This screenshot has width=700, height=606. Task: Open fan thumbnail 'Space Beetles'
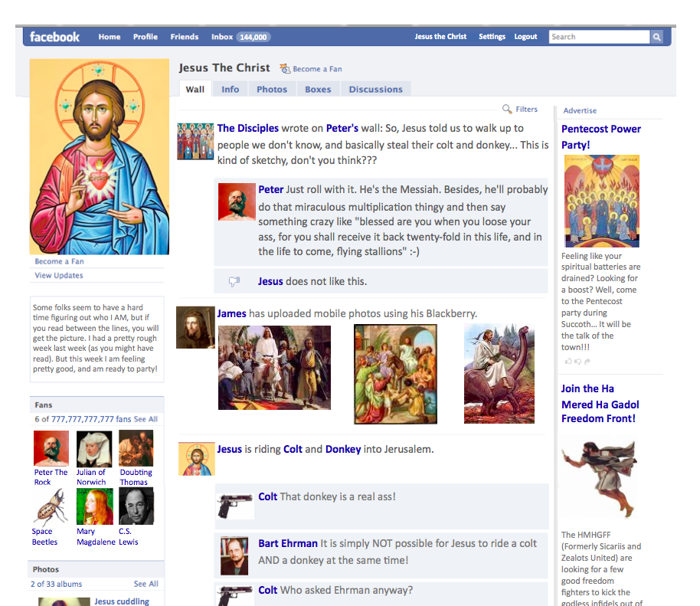pyautogui.click(x=51, y=507)
